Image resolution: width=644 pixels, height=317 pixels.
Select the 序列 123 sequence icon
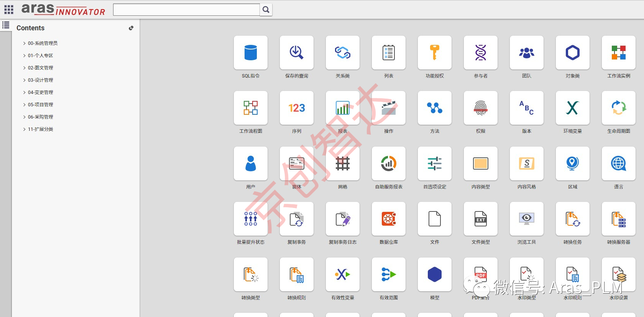click(297, 108)
